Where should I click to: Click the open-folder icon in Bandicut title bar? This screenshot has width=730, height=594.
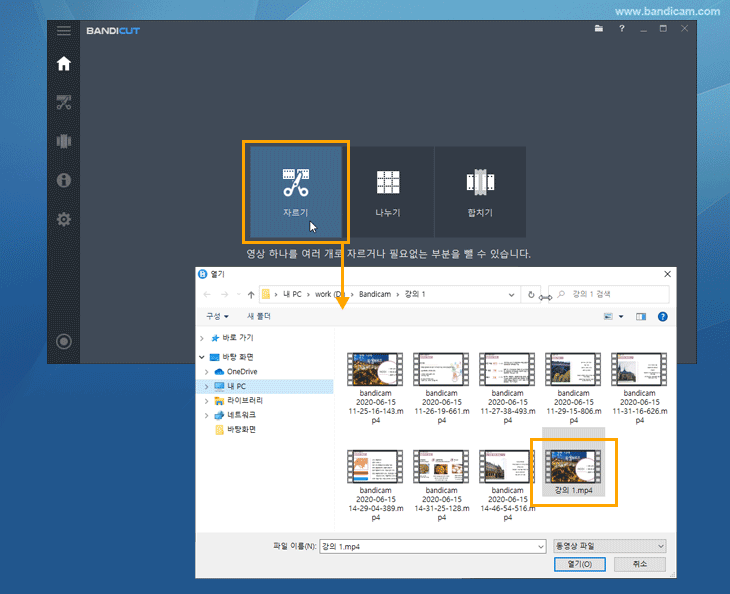(599, 30)
